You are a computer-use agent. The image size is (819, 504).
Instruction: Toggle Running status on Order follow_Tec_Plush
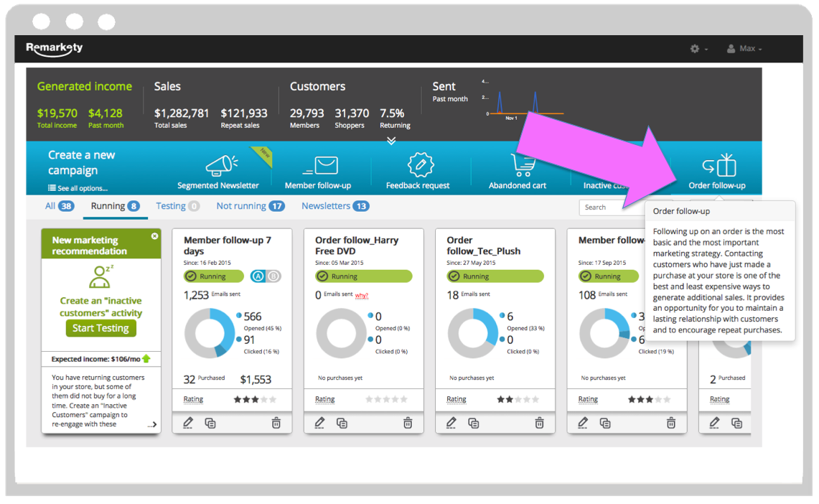coord(495,276)
